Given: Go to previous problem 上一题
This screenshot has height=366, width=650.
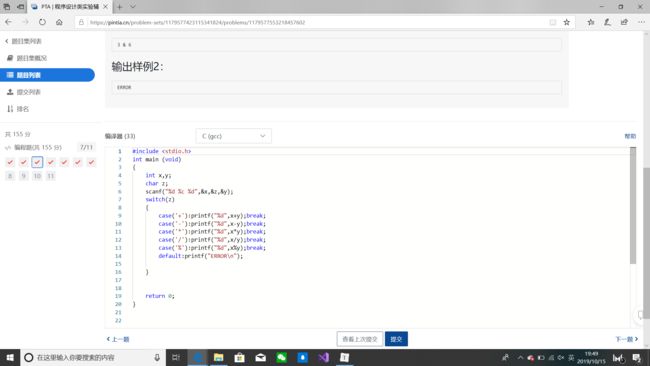Looking at the screenshot, I should click(x=118, y=339).
